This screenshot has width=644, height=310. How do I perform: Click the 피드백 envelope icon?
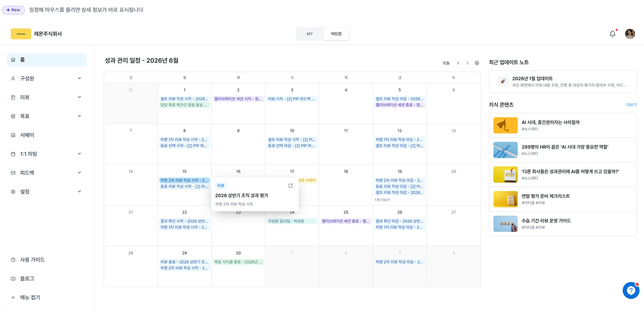[13, 173]
